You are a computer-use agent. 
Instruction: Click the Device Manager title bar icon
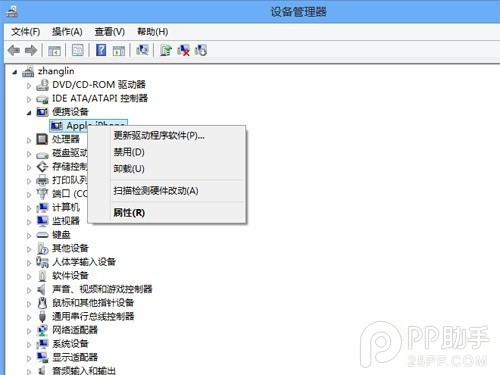(12, 12)
